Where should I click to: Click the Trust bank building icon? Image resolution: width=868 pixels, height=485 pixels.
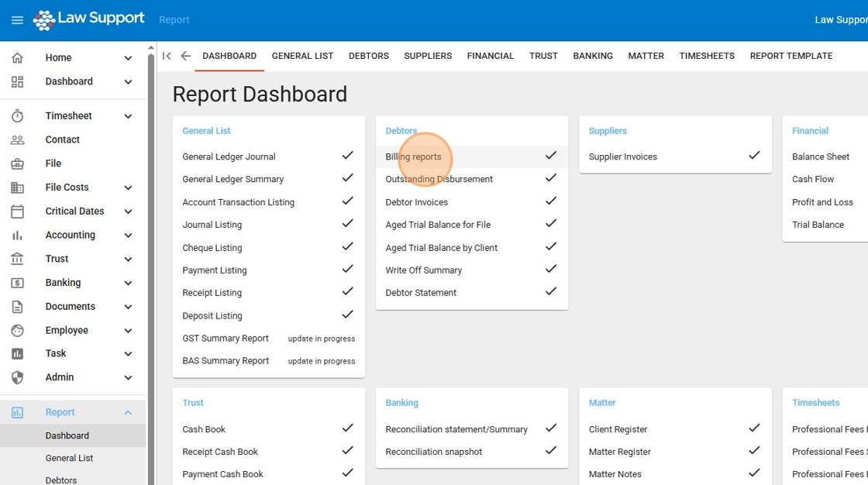click(x=17, y=259)
